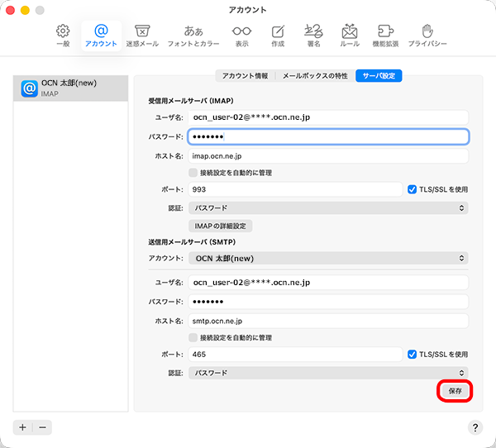
Task: Select the 署名 signatures icon
Action: 313,35
